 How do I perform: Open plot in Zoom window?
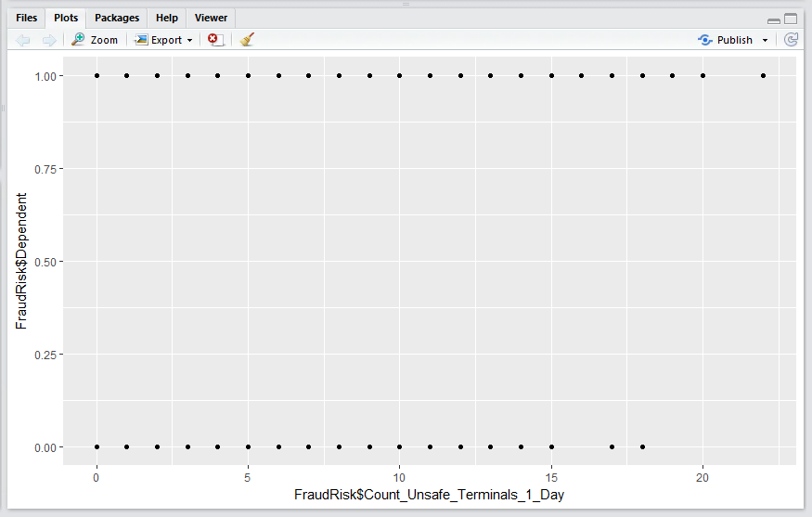pyautogui.click(x=95, y=40)
